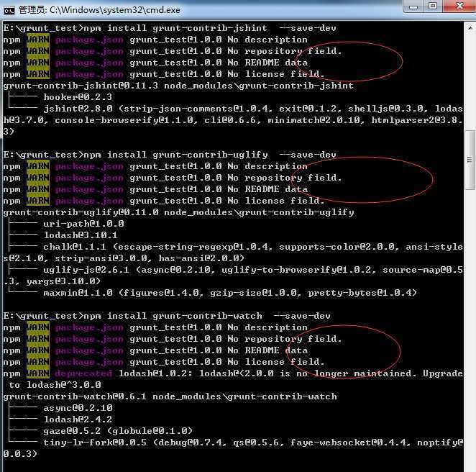This screenshot has width=476, height=472.
Task: Minimize the cmd.exe window
Action: point(413,6)
